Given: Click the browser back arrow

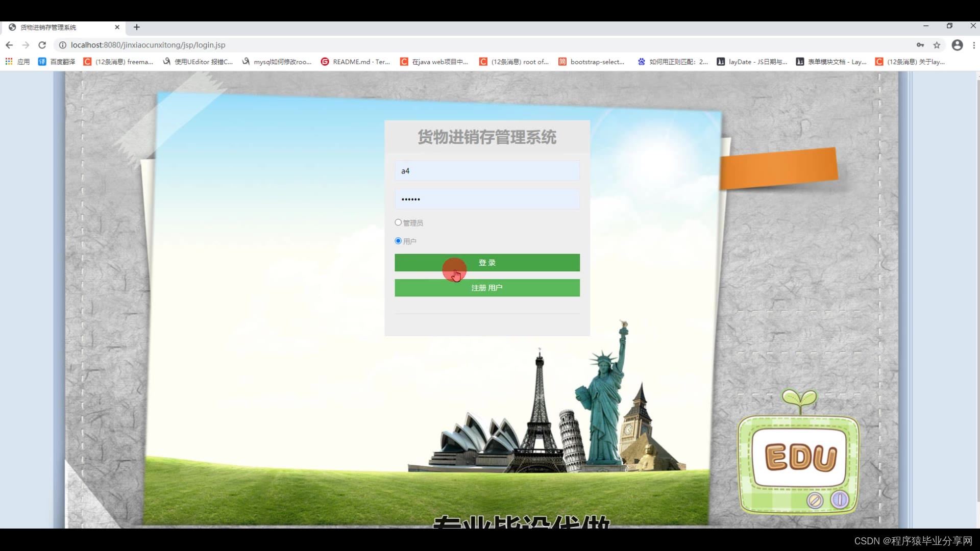Looking at the screenshot, I should (x=9, y=45).
